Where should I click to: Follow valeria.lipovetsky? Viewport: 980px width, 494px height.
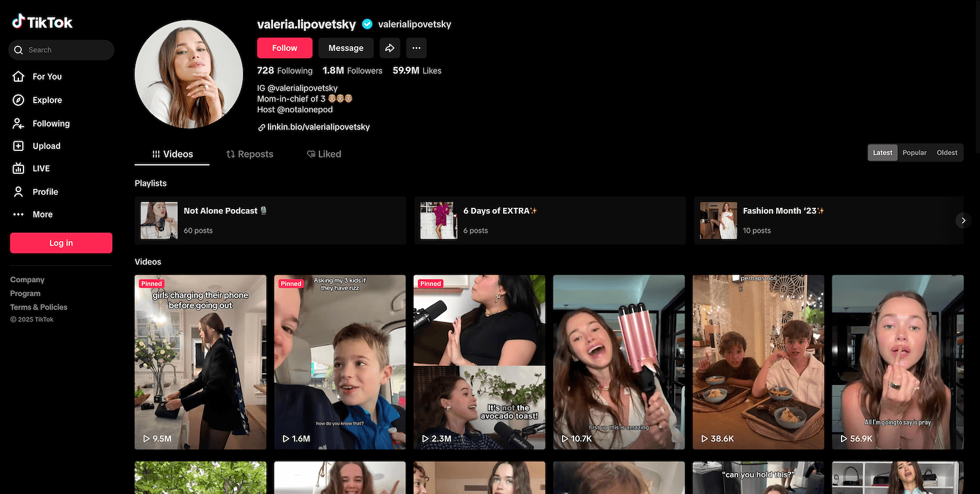point(284,48)
